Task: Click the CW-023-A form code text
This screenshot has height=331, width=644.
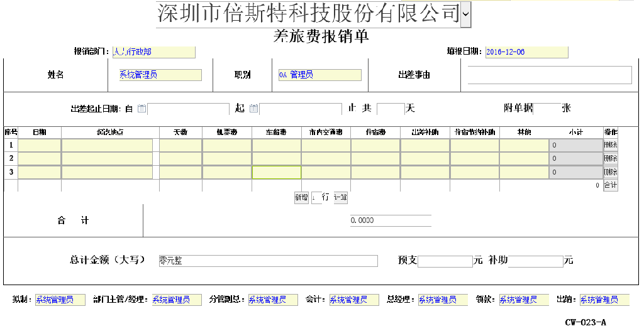Action: tap(586, 322)
